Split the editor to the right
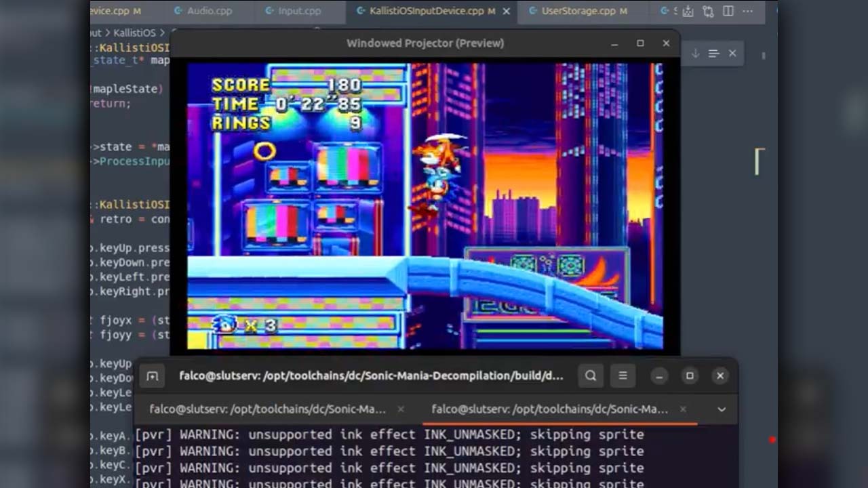The height and width of the screenshot is (488, 868). (x=728, y=11)
